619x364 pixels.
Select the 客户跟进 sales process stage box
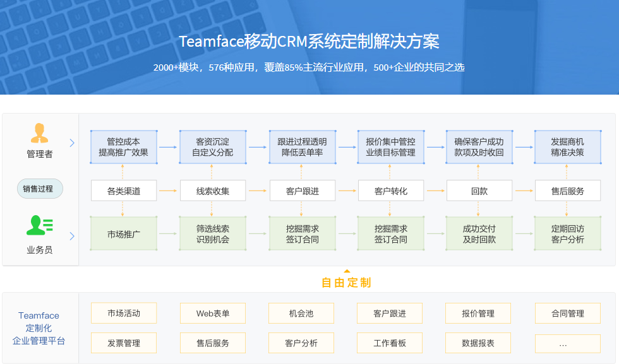[x=303, y=191]
